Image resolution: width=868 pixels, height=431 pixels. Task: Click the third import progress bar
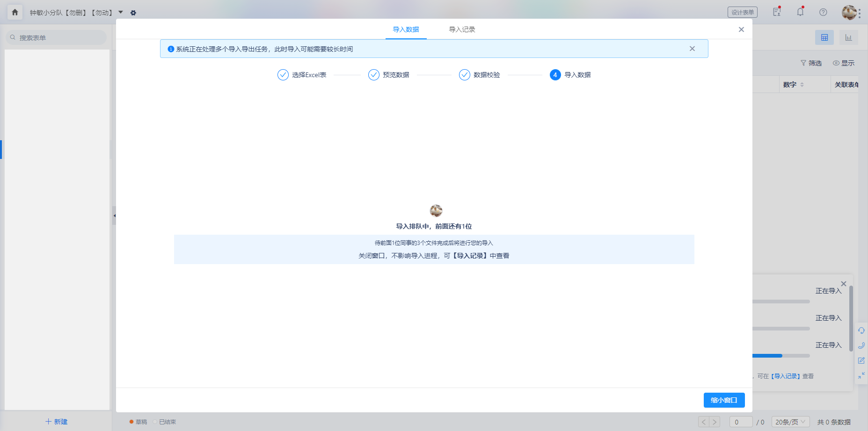click(781, 356)
